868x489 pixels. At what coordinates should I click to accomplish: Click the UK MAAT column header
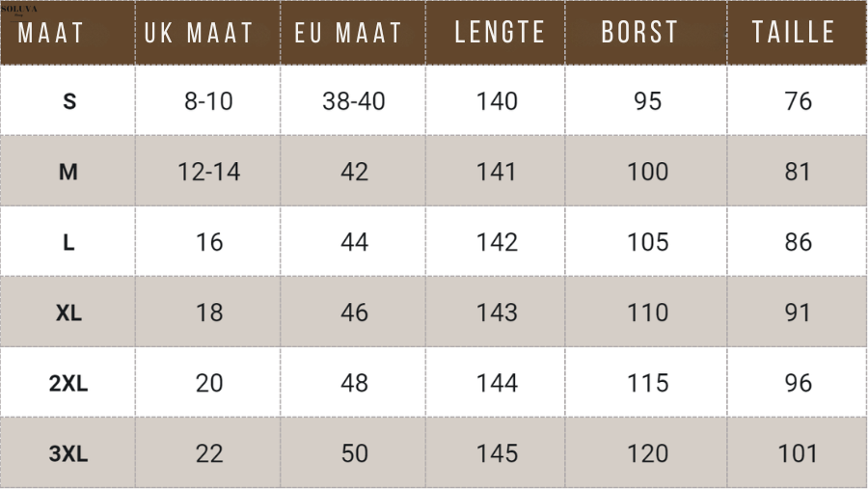coord(199,34)
